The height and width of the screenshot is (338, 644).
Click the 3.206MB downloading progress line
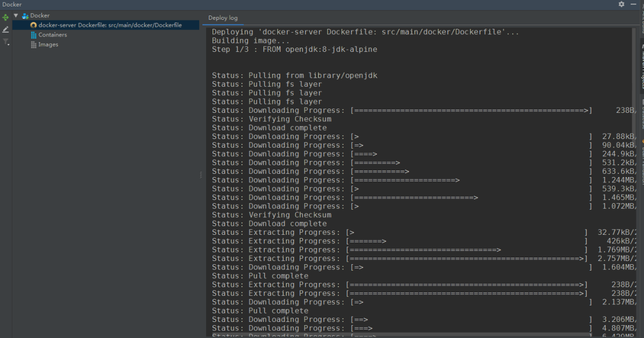(424, 320)
